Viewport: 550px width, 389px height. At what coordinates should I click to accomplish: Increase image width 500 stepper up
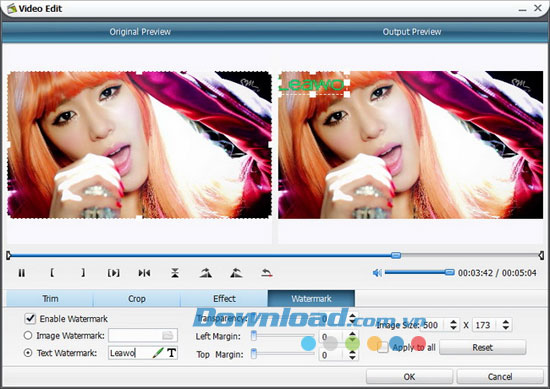(x=453, y=322)
